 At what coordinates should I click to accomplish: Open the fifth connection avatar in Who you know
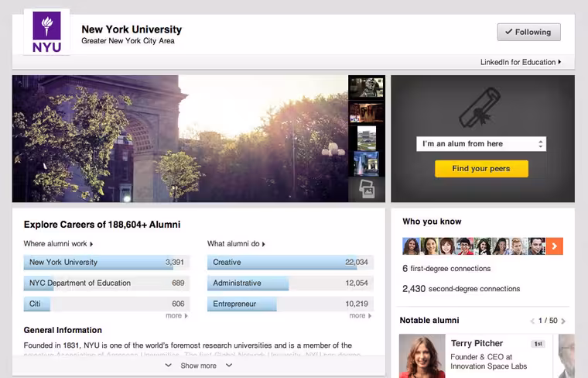[x=483, y=246]
